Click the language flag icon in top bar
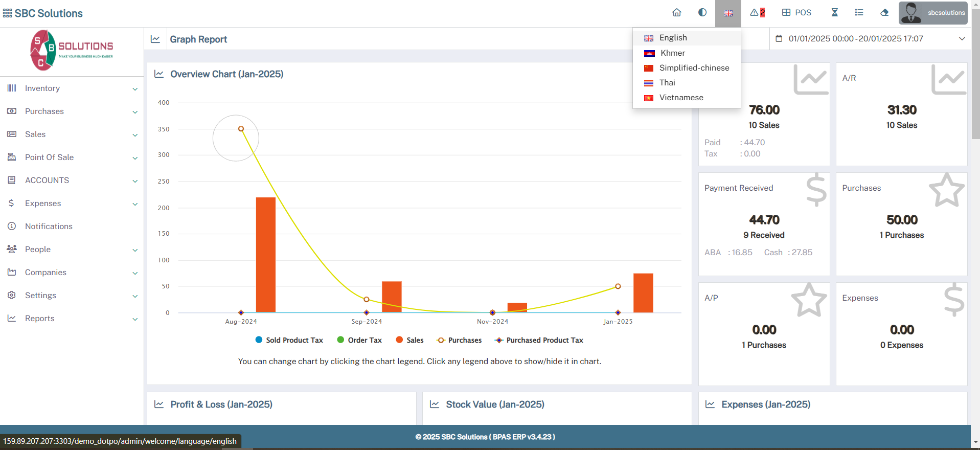980x450 pixels. pyautogui.click(x=728, y=13)
